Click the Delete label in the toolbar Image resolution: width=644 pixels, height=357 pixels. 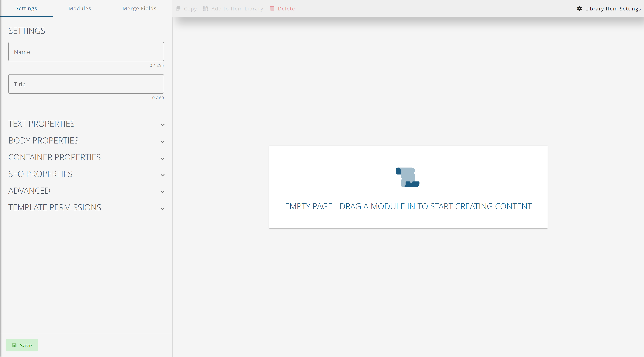[x=286, y=9]
